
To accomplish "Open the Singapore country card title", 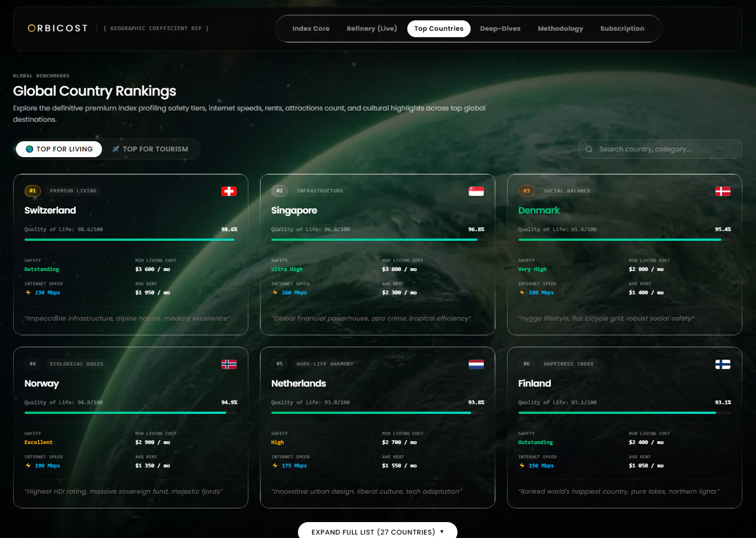I will (294, 211).
